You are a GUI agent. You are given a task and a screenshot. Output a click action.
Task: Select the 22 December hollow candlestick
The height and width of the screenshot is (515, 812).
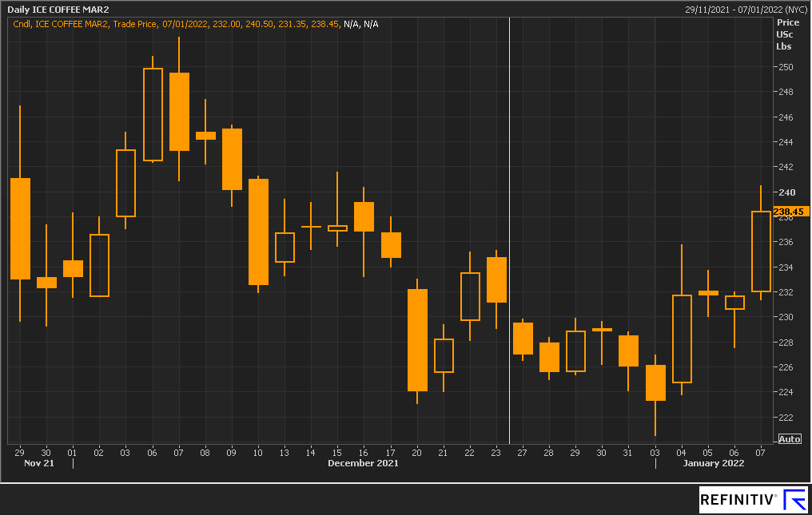470,296
